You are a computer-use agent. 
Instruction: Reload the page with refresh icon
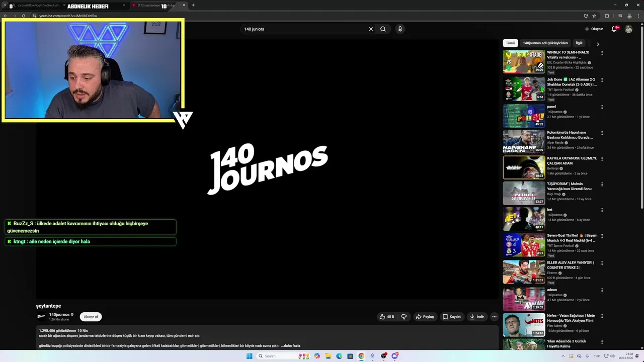[x=24, y=16]
